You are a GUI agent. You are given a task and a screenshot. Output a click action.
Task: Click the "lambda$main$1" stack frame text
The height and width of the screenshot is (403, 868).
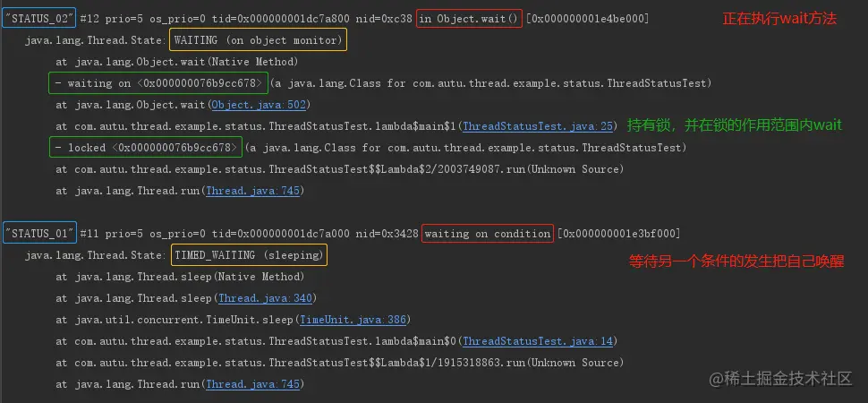tap(416, 126)
